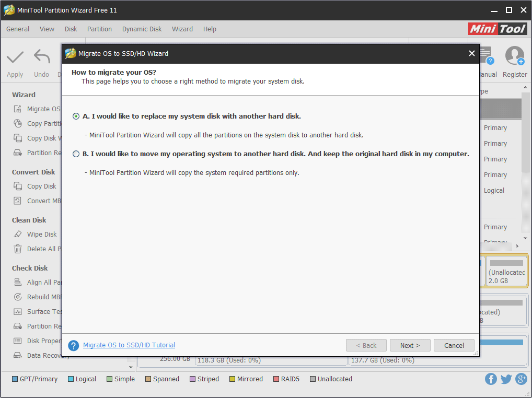The image size is (532, 398).
Task: Click the Unallocated legend label
Action: (x=335, y=379)
